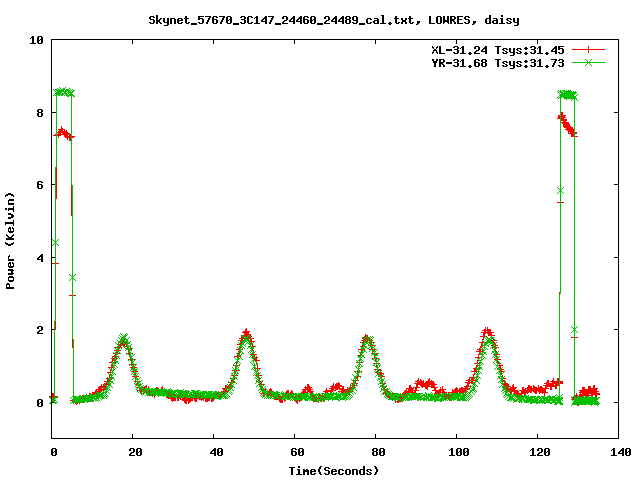Click y-axis tick label 8
This screenshot has width=640, height=480.
coord(40,113)
